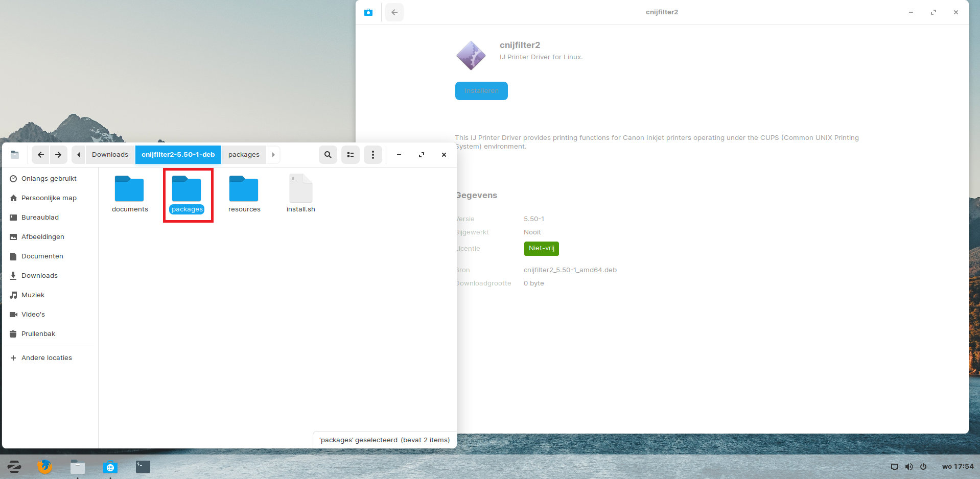Toggle list view in file manager

351,155
